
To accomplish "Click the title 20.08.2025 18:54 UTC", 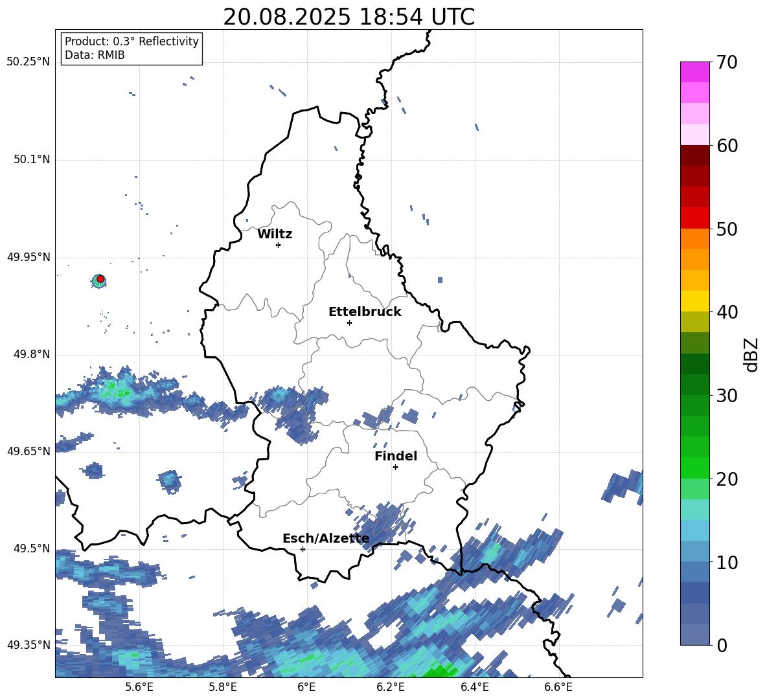I will point(349,17).
